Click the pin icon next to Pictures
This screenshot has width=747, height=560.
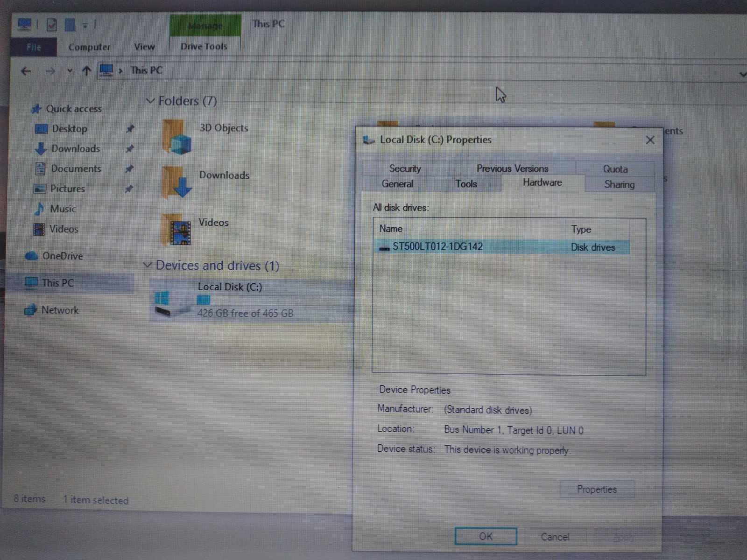coord(129,189)
